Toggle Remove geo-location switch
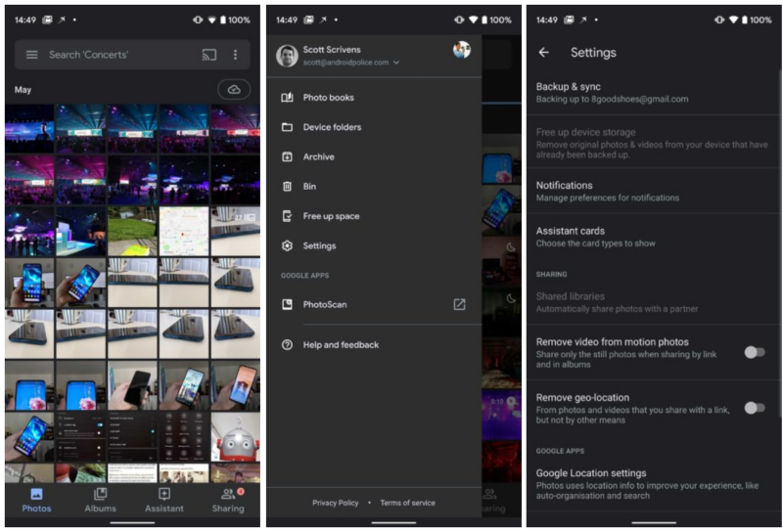The height and width of the screenshot is (532, 783). [755, 408]
